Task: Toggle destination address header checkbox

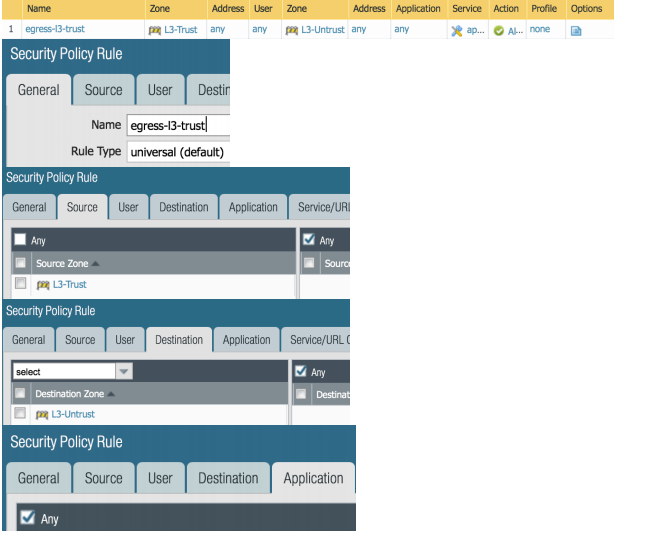Action: (x=301, y=394)
